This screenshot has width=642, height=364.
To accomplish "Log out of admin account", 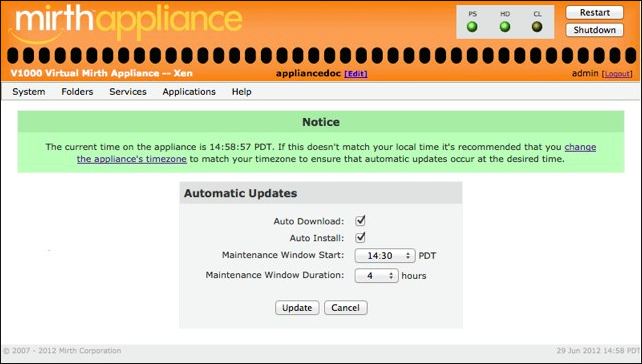I will tap(617, 74).
